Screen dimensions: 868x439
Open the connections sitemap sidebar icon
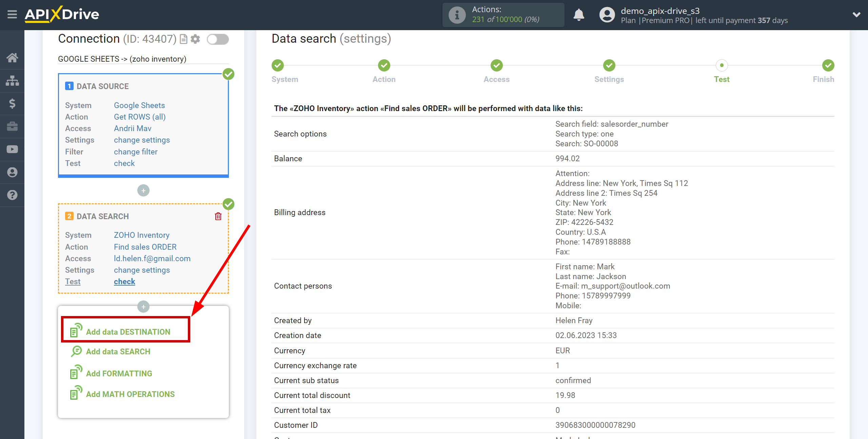point(12,81)
